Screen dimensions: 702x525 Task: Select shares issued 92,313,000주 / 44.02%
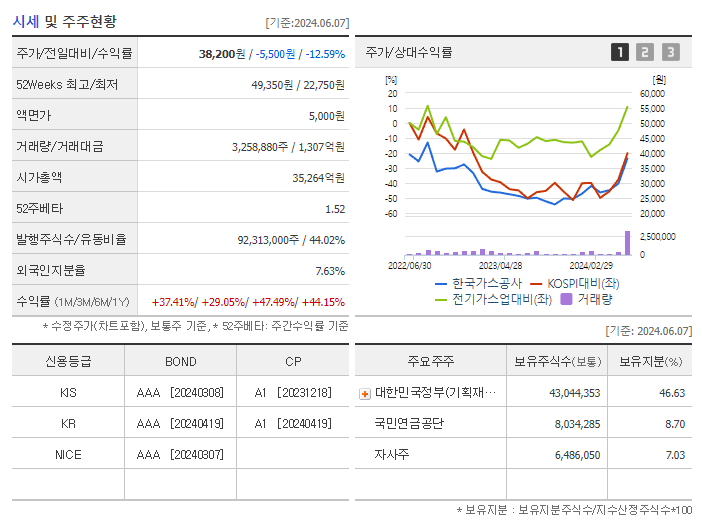[291, 240]
